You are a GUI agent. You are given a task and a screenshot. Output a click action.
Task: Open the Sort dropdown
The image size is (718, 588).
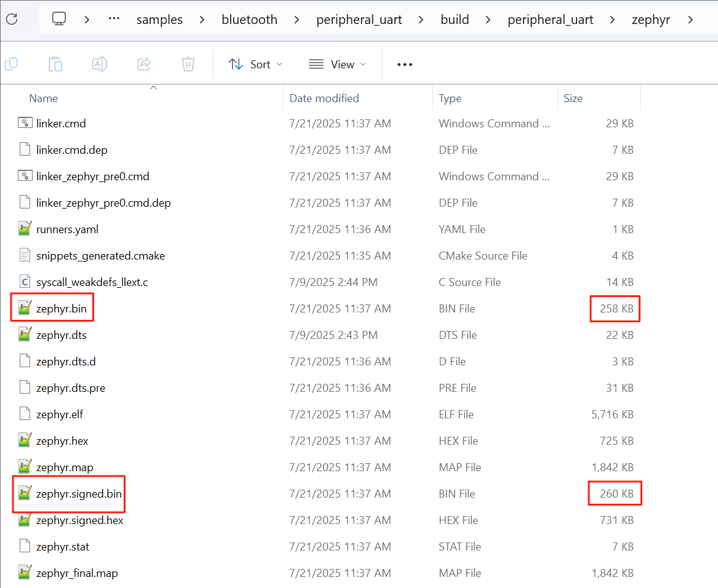255,65
